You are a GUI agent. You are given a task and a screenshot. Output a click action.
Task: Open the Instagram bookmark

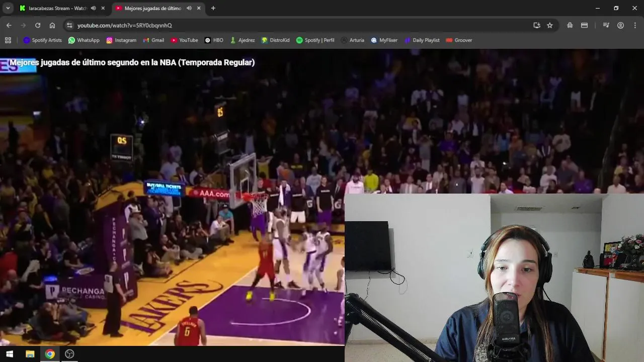(x=121, y=40)
